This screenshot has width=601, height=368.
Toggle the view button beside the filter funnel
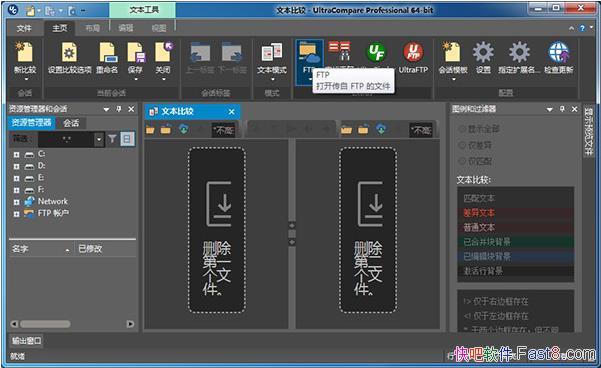click(x=127, y=139)
